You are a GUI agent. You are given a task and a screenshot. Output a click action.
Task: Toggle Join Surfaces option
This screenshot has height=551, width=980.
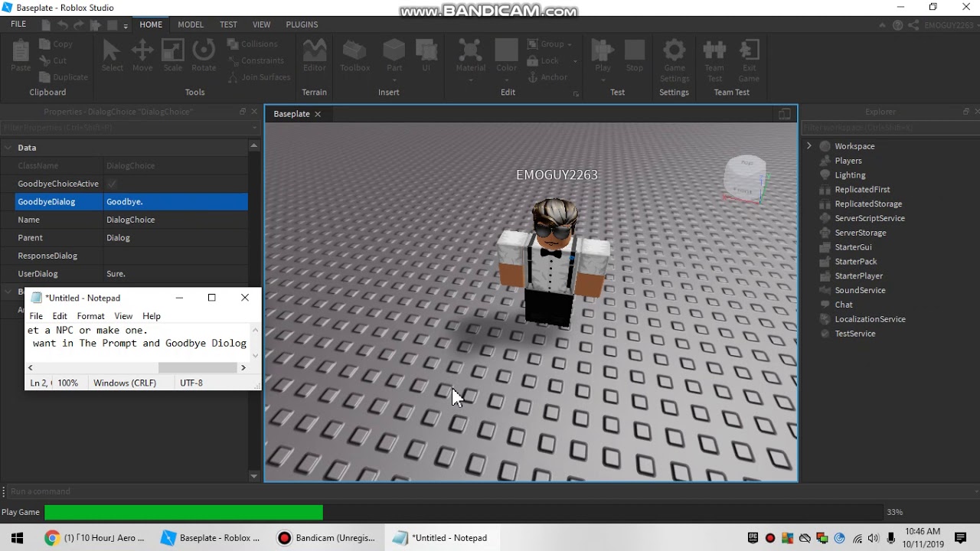260,77
